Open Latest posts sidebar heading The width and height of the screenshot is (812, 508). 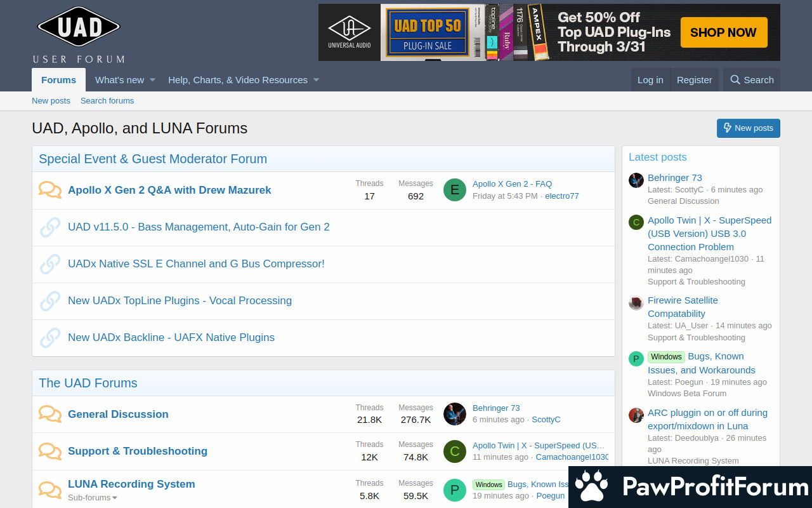658,157
